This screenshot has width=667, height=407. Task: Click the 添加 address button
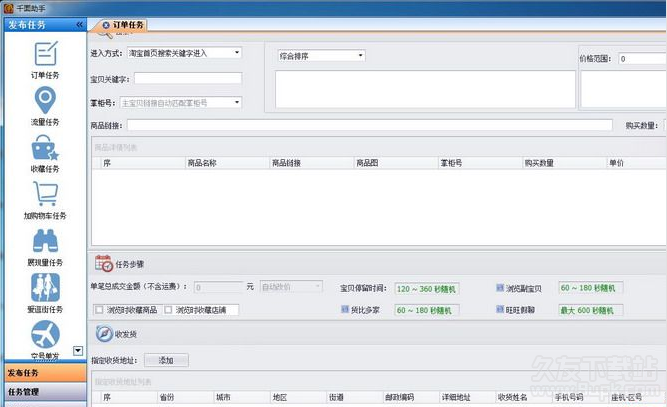166,360
